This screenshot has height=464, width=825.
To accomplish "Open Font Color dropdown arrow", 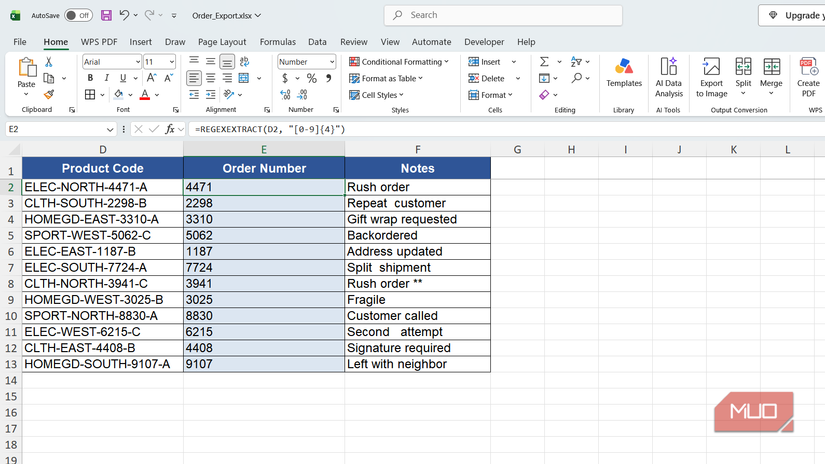I will (157, 95).
